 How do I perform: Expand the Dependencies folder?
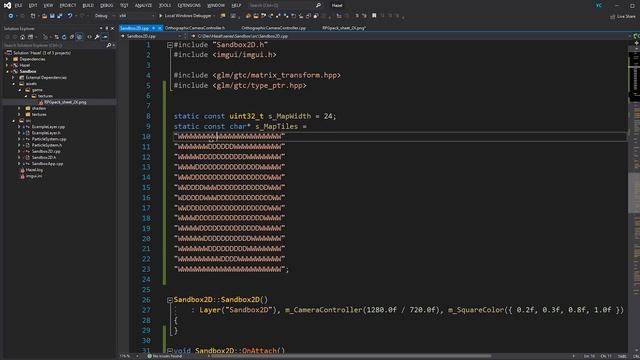(7, 59)
